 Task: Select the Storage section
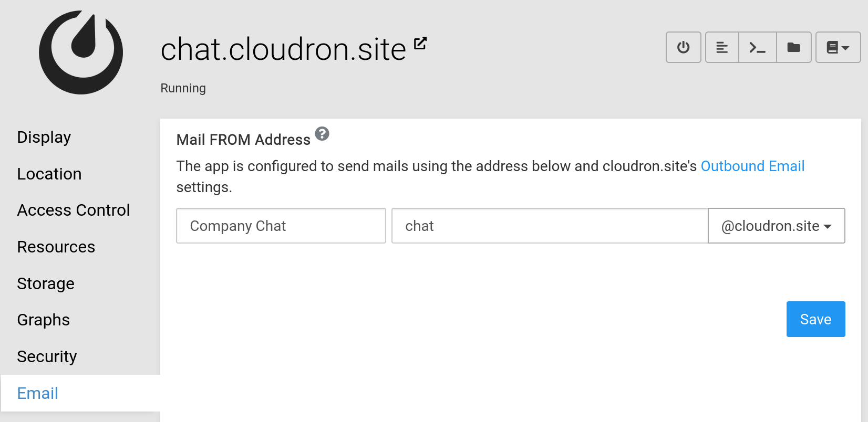click(46, 283)
